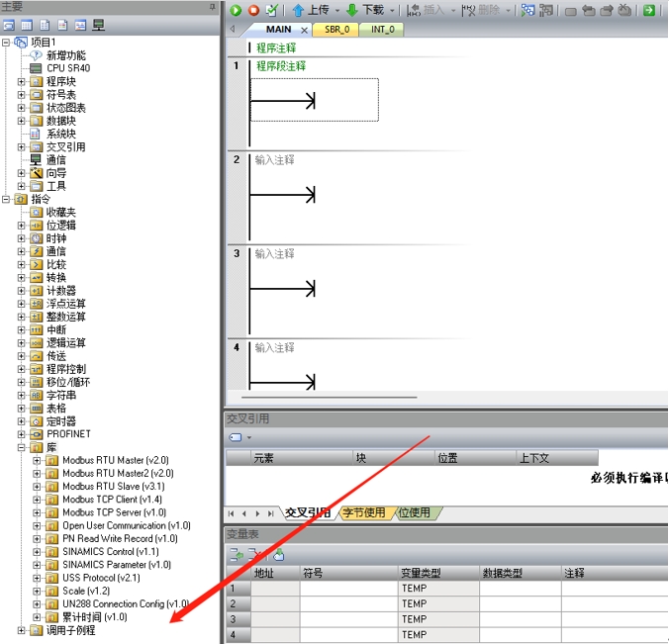Screen dimensions: 669x644
Task: Click the 系统块 system block item
Action: pos(60,134)
